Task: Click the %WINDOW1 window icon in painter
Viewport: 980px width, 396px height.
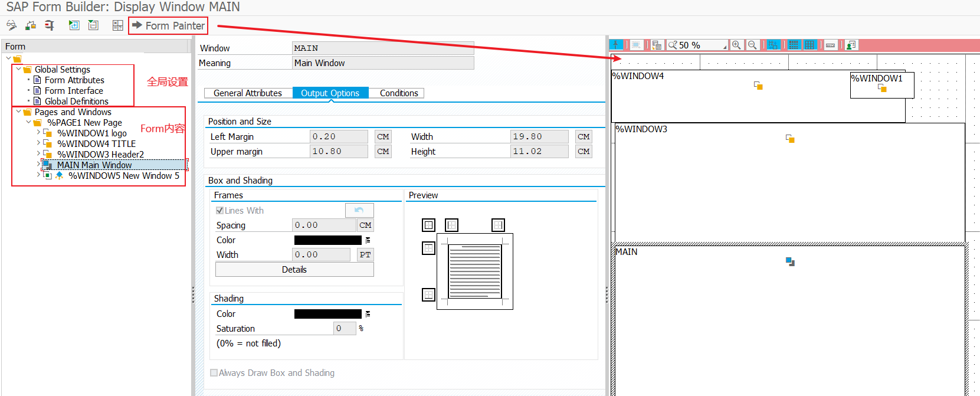Action: pos(883,88)
